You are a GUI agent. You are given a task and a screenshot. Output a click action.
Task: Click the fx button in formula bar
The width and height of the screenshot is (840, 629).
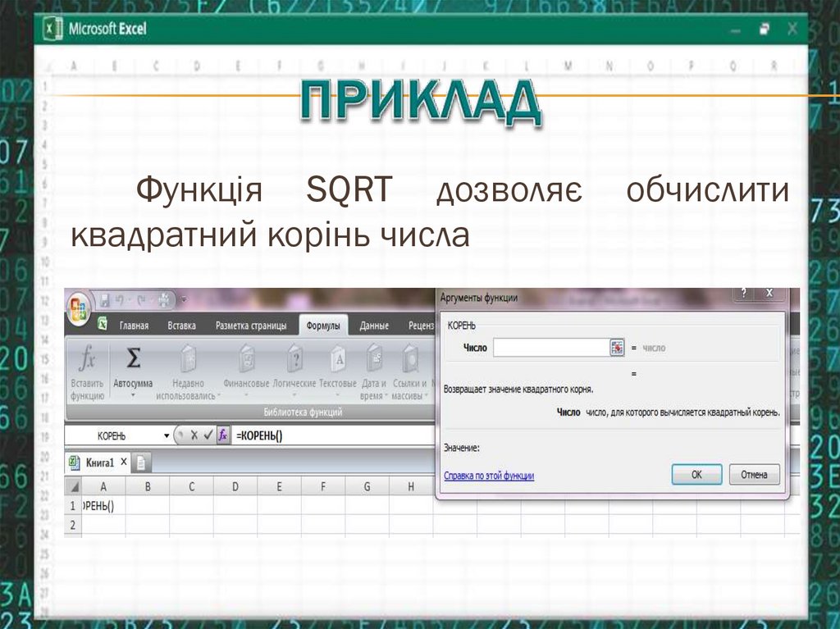222,436
